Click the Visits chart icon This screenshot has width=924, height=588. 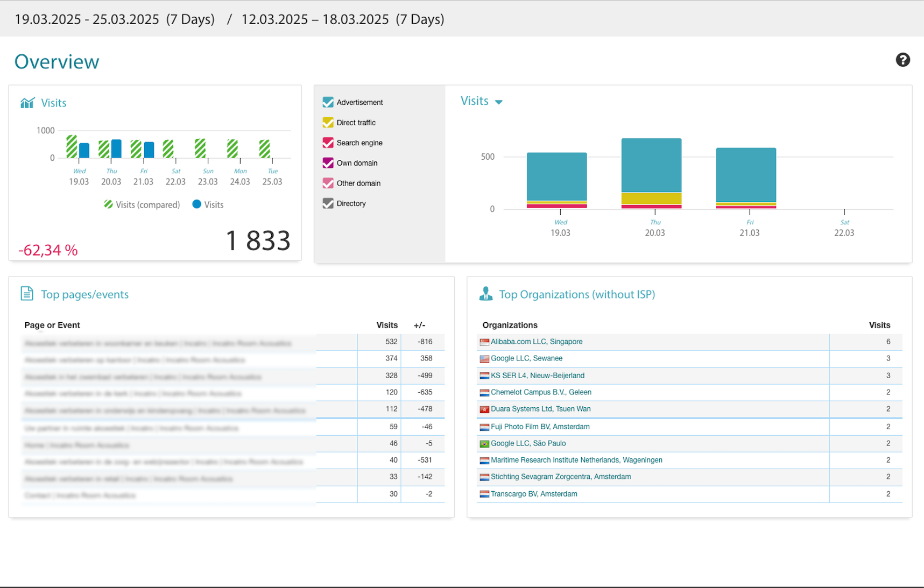tap(27, 102)
